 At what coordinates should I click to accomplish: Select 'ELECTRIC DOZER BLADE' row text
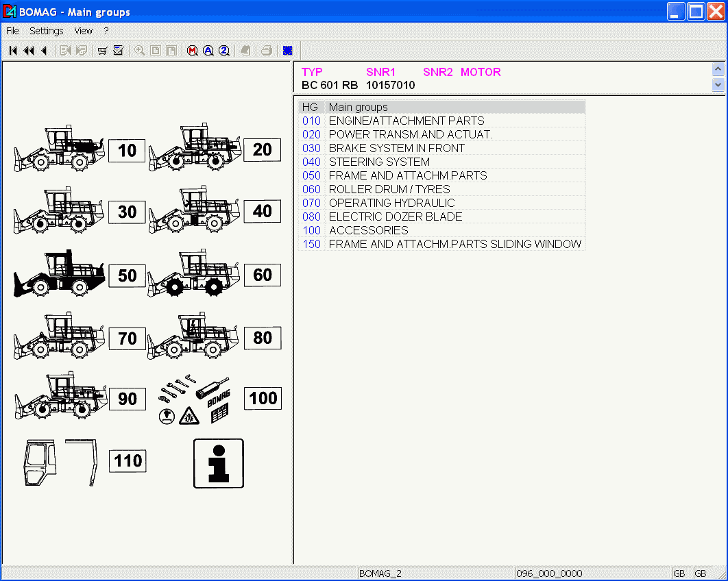point(396,217)
